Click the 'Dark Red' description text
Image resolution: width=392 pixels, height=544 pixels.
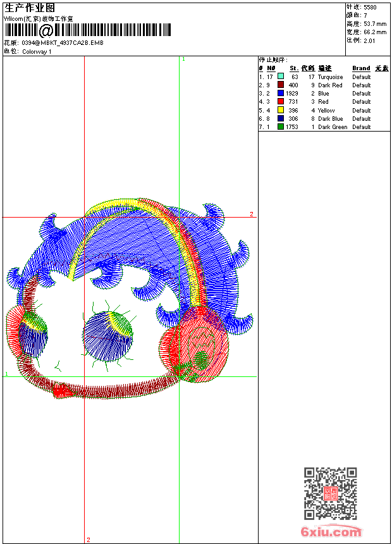(330, 85)
